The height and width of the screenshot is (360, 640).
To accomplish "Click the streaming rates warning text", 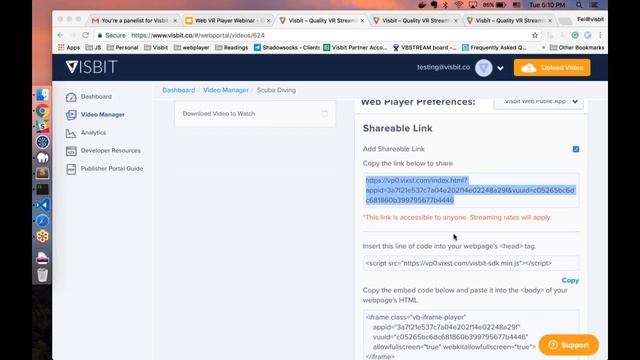I will pos(457,218).
